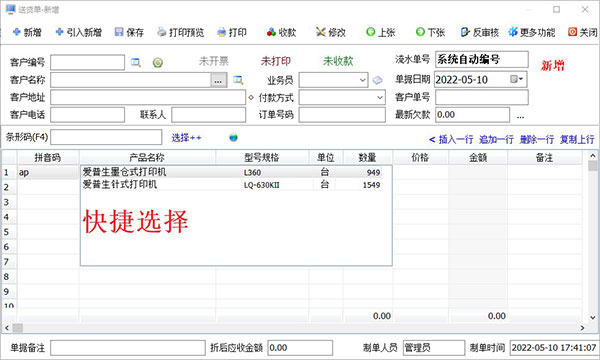Focus the 客户编号 input field

tap(88, 62)
